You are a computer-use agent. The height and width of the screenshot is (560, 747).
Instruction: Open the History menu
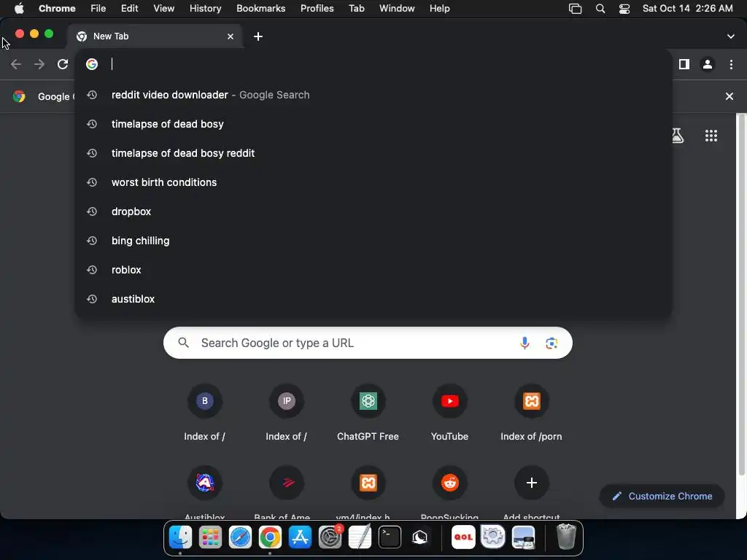click(x=205, y=9)
